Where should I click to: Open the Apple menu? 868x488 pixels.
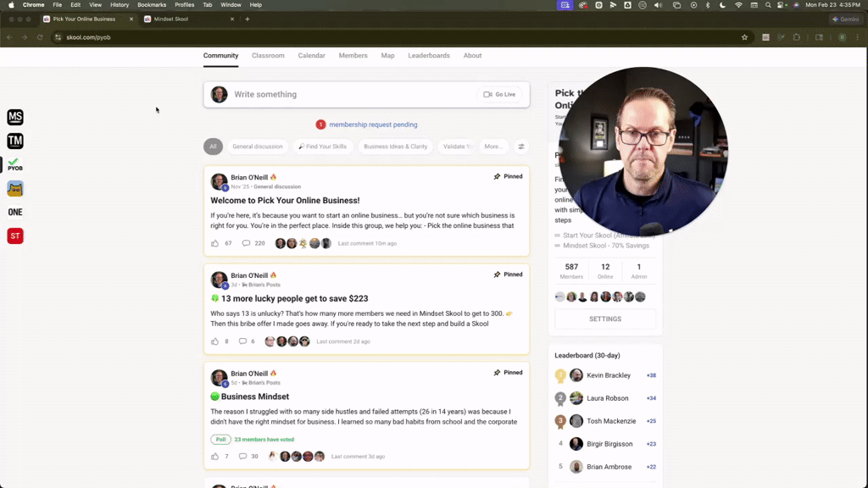[x=11, y=5]
